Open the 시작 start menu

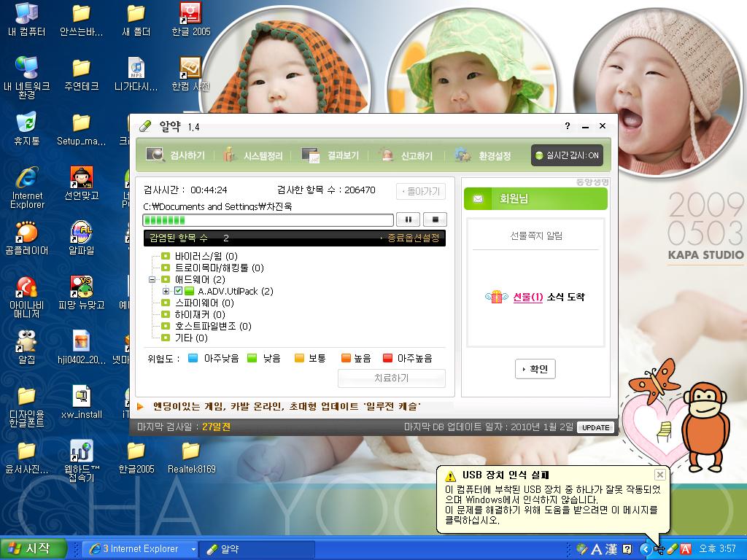point(32,548)
